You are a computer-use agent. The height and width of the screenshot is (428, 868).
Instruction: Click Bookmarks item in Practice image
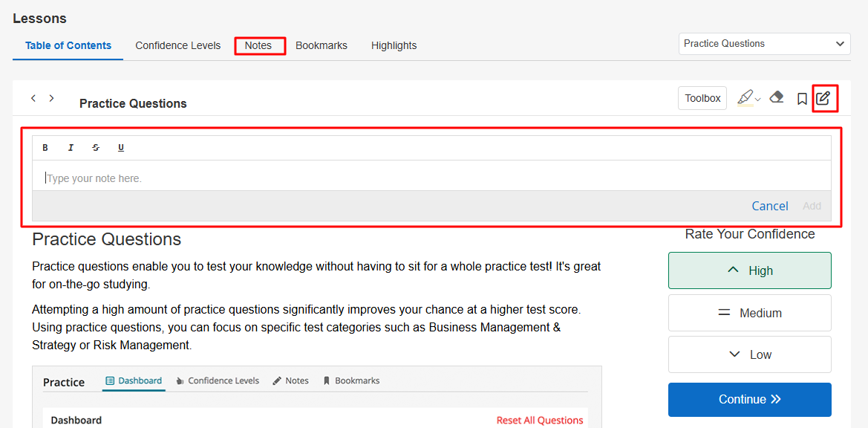pyautogui.click(x=351, y=381)
